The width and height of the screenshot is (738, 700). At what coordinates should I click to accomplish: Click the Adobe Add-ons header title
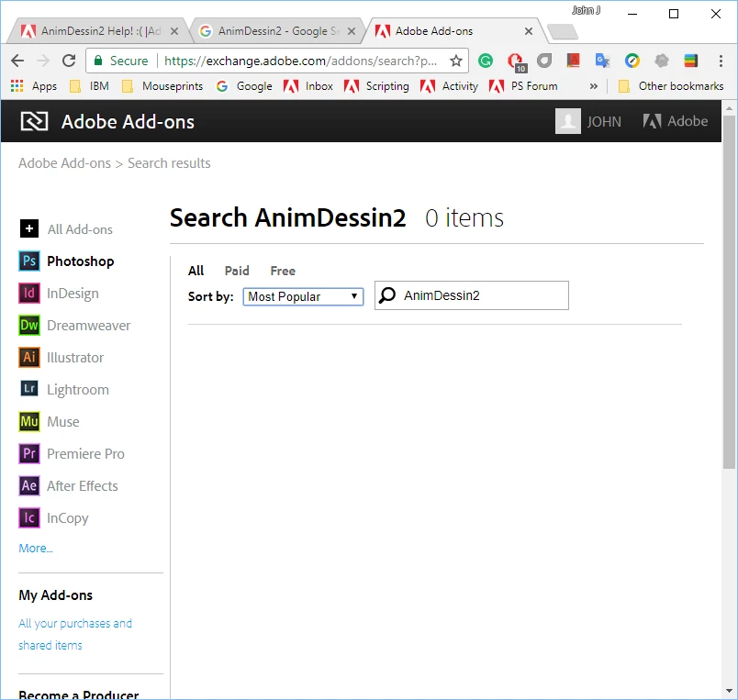click(x=128, y=122)
